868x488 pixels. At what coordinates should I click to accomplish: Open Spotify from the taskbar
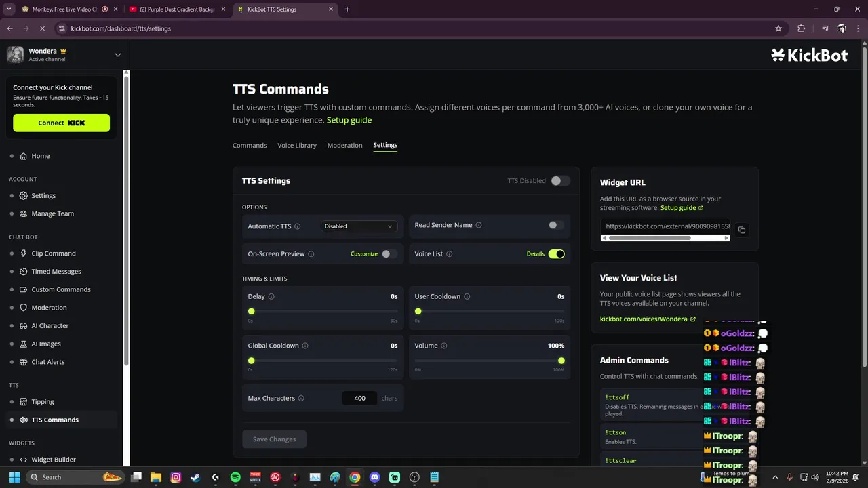(x=235, y=477)
